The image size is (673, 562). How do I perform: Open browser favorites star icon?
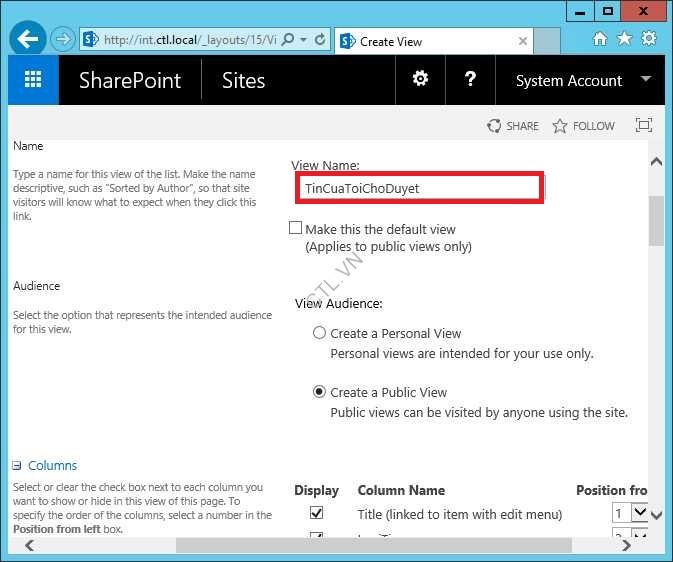pyautogui.click(x=625, y=39)
